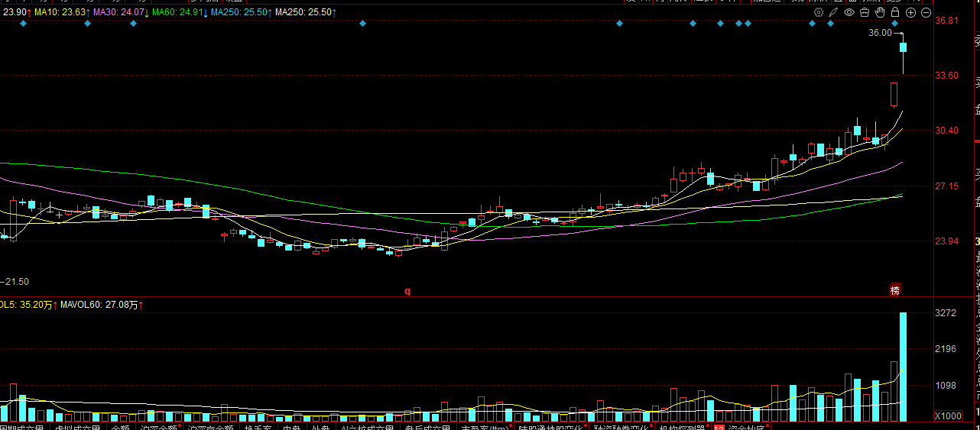Open the toolbox icon

pyautogui.click(x=865, y=12)
